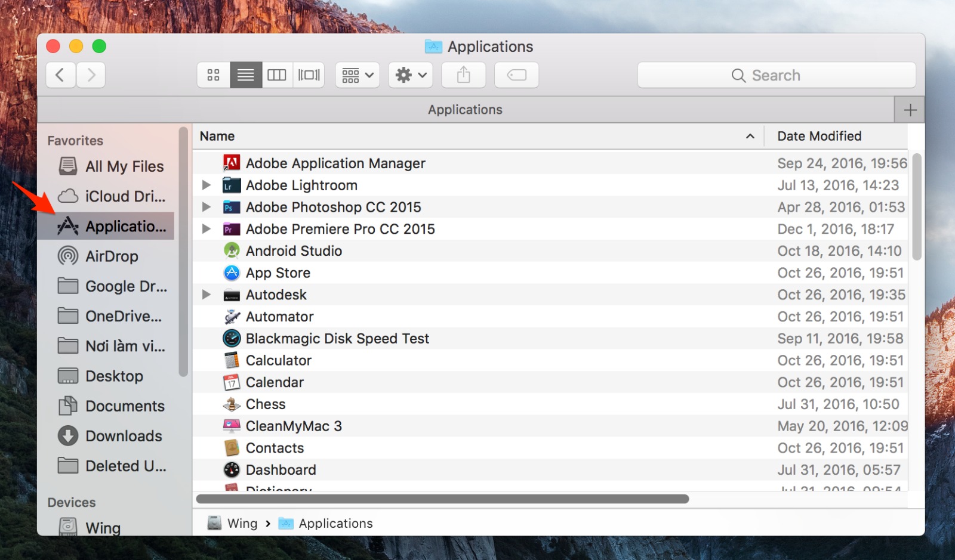Switch to list view

[246, 75]
